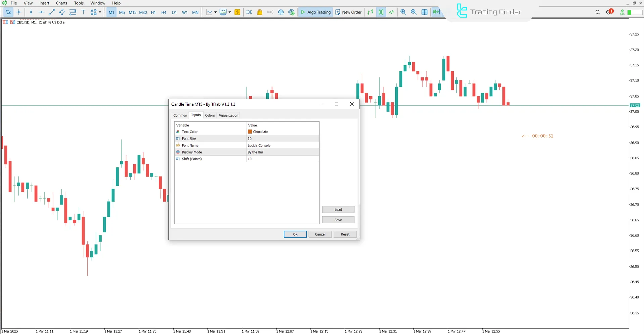The height and width of the screenshot is (334, 644).
Task: Open the shapes tool dropdown arrow
Action: click(100, 12)
